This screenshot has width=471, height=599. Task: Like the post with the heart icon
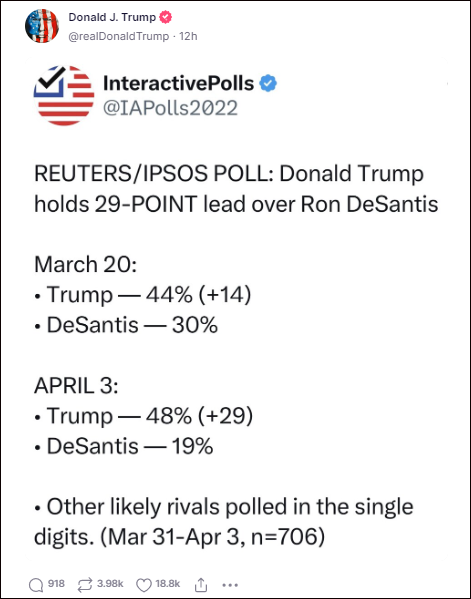[144, 585]
